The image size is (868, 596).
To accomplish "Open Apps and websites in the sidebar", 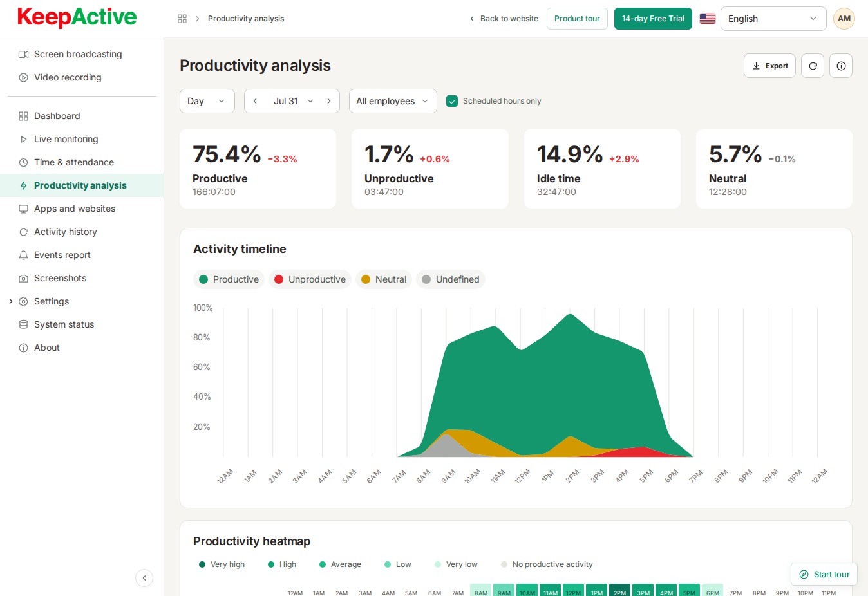I will [82, 209].
